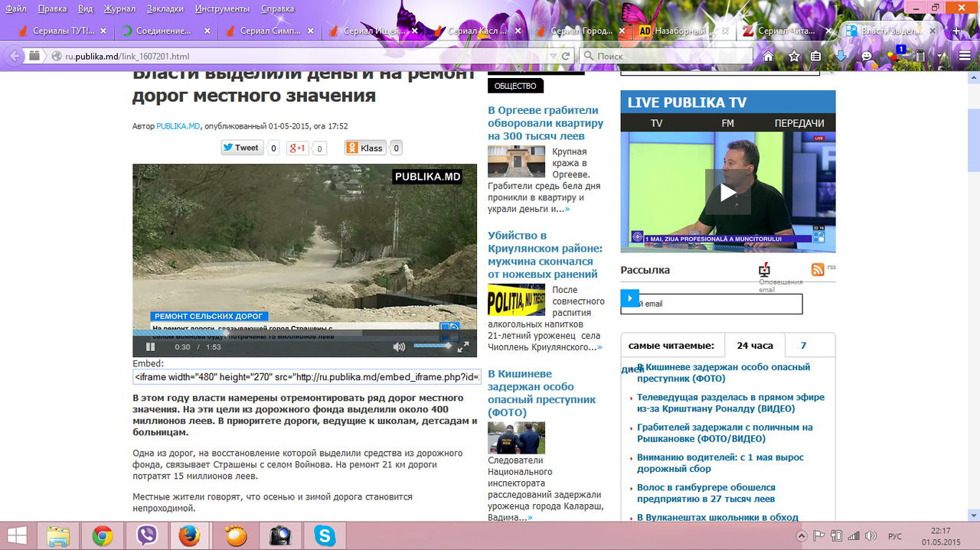980x550 pixels.
Task: Pause the article video
Action: (150, 347)
